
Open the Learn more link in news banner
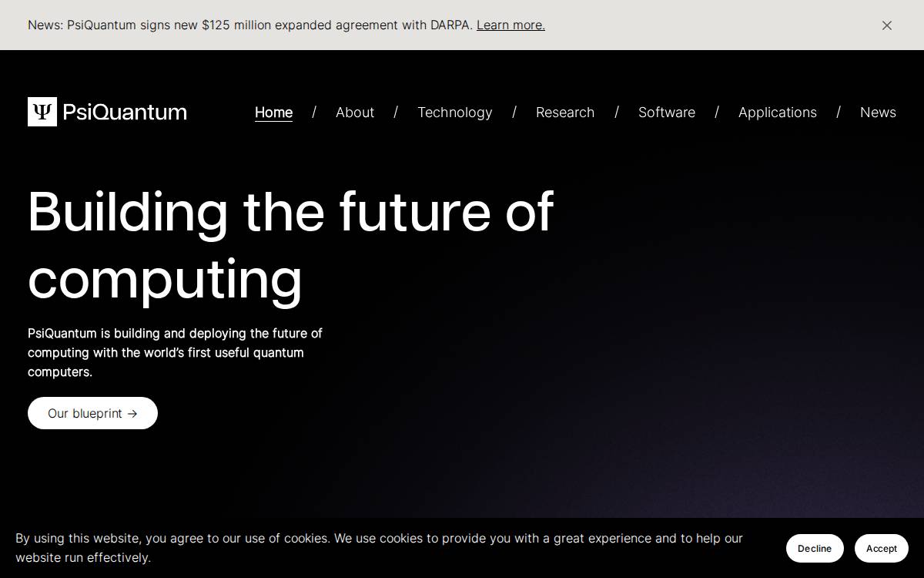click(511, 25)
